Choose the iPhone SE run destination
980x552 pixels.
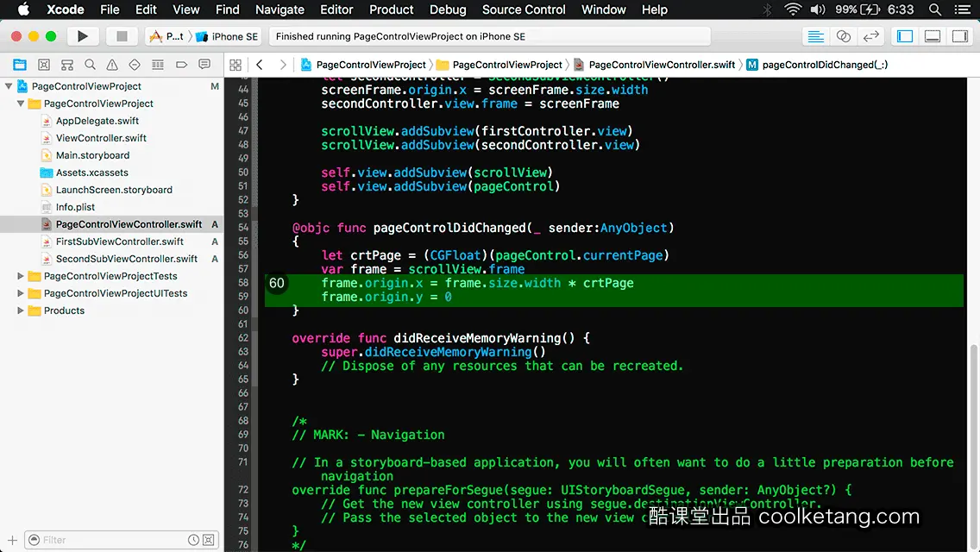228,36
